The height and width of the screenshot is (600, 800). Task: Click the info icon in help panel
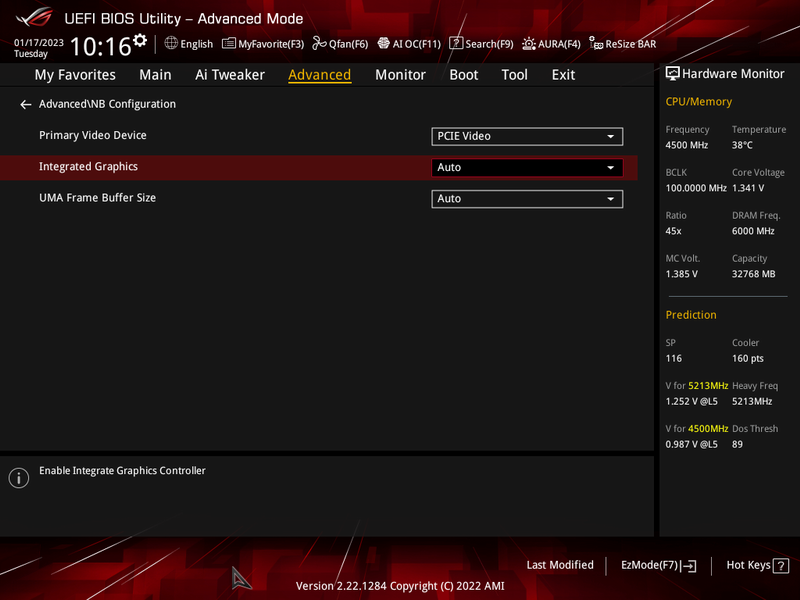pos(19,478)
